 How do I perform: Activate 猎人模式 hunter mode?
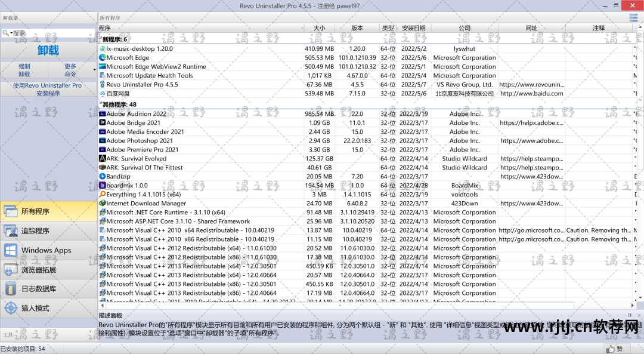coord(48,308)
